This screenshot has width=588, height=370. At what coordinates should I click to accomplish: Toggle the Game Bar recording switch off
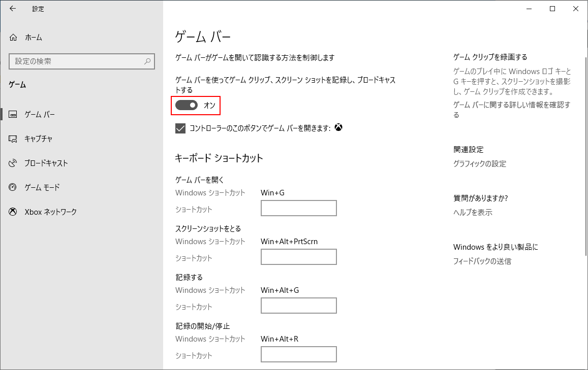(187, 106)
